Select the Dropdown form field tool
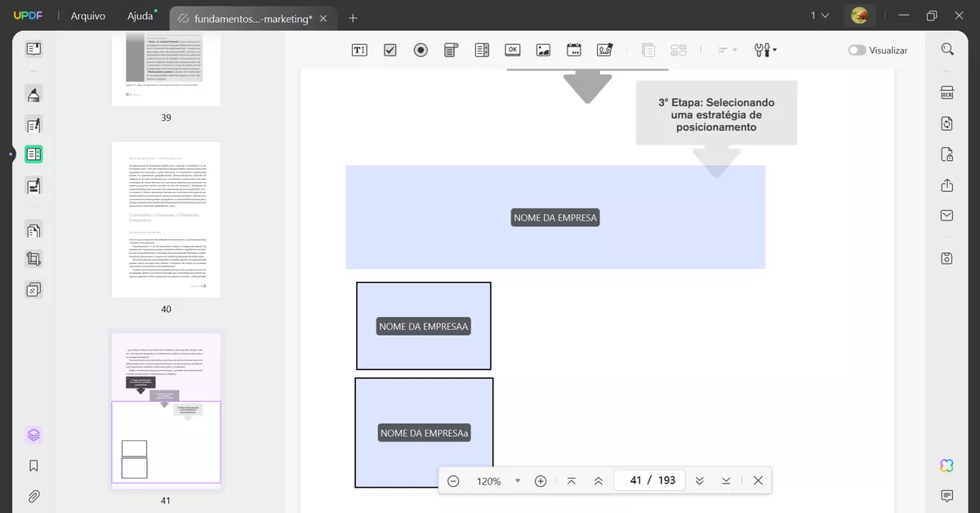 [x=452, y=50]
